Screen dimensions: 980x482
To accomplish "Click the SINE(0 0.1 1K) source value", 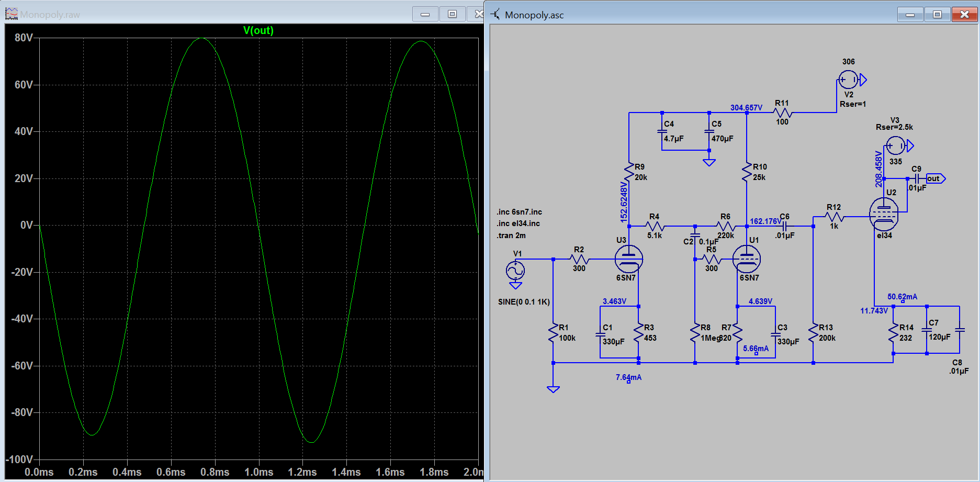I will coord(524,302).
